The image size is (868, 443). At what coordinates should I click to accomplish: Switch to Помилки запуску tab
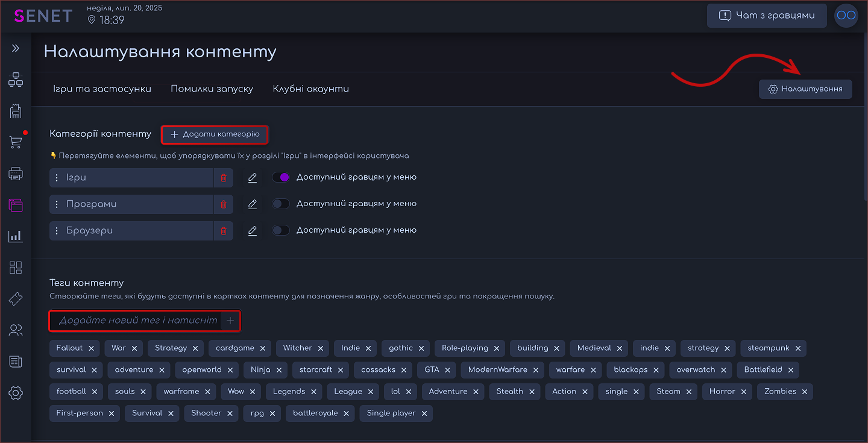212,89
